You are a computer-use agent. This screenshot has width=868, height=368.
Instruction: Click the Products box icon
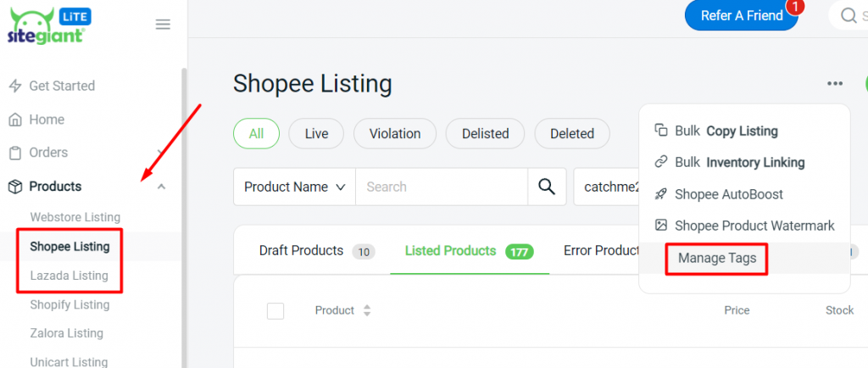(x=14, y=187)
